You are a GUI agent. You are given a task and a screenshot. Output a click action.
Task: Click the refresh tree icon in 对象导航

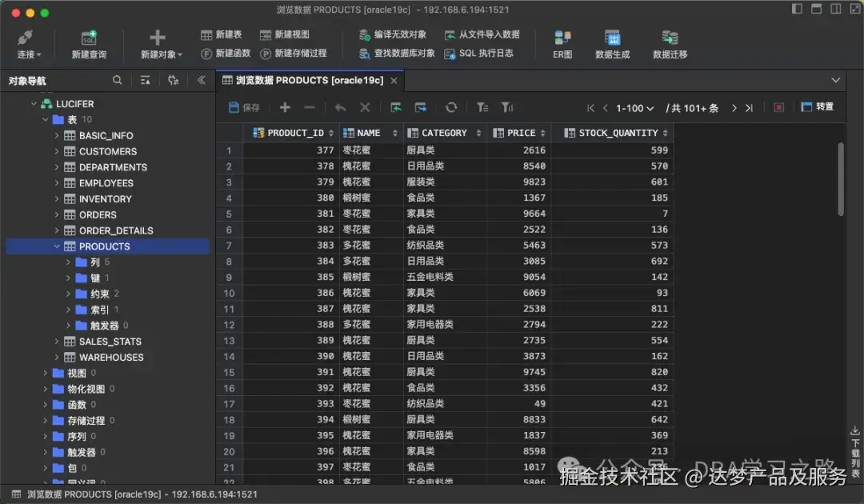tap(173, 81)
